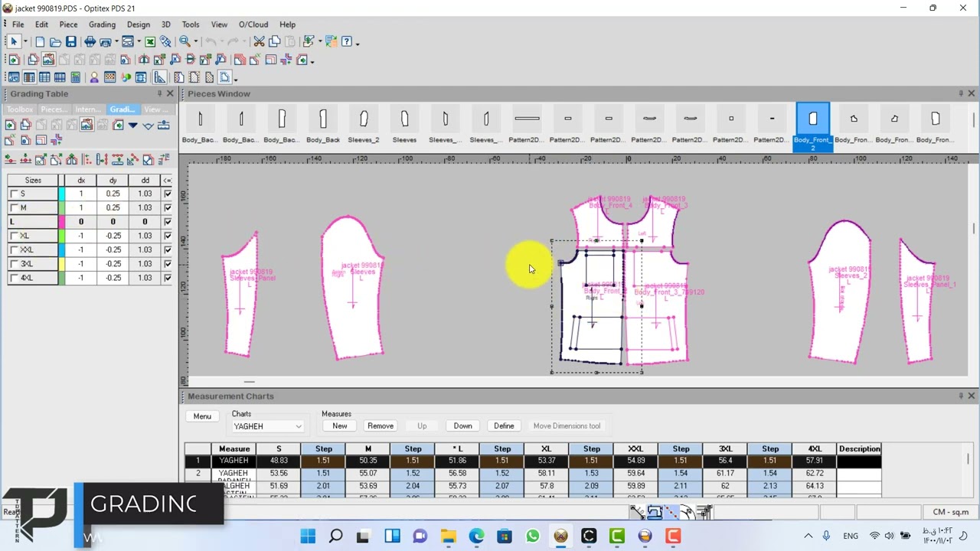Click the yellow color swatch for size 3XL
Viewport: 980px width, 551px height.
62,263
